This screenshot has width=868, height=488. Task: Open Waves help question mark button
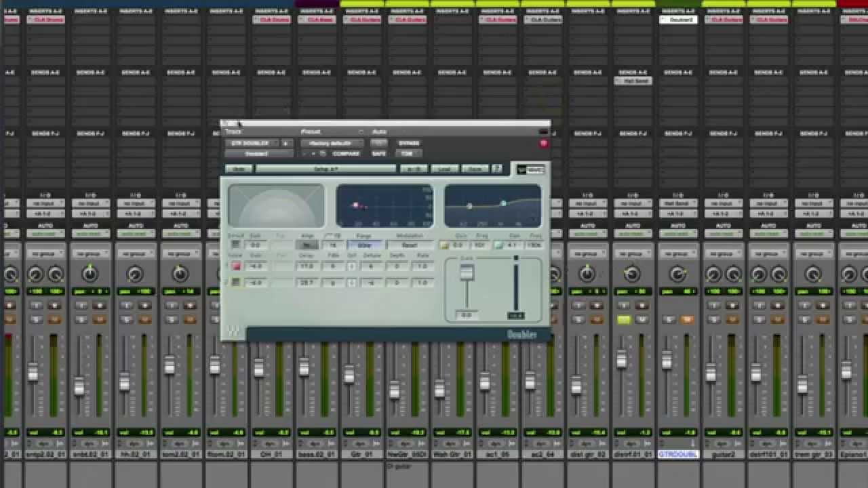[x=496, y=169]
